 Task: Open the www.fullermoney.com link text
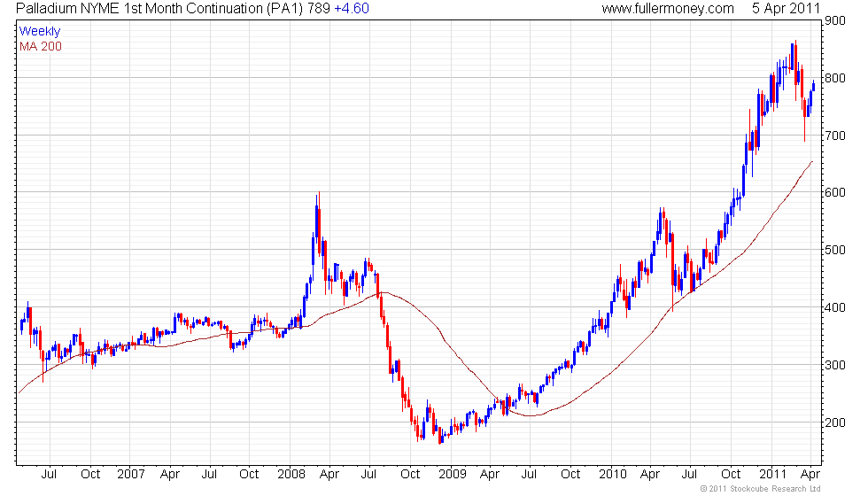pos(668,9)
